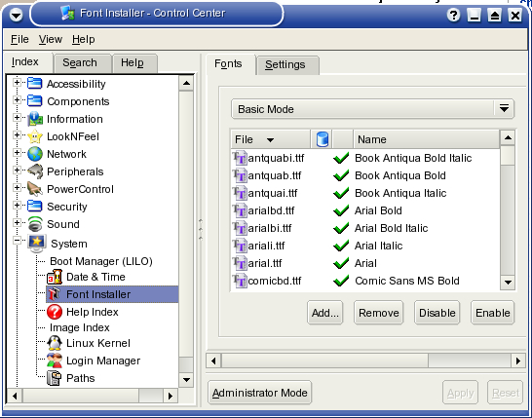532x418 pixels.
Task: Click the right panel horizontal scrollbar thumb
Action: coord(325,361)
